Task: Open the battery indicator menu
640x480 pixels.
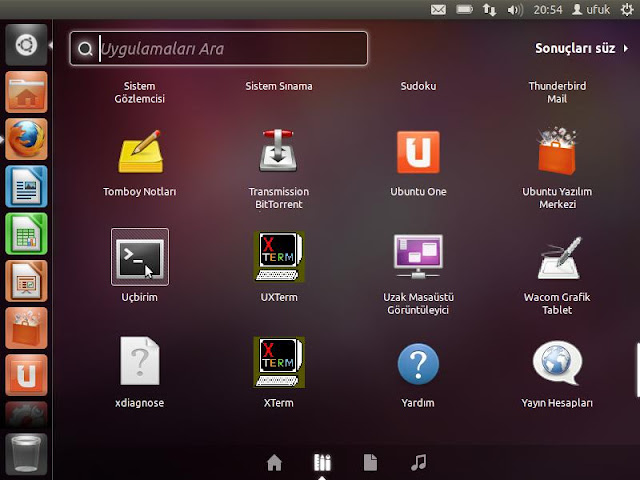Action: [x=464, y=9]
